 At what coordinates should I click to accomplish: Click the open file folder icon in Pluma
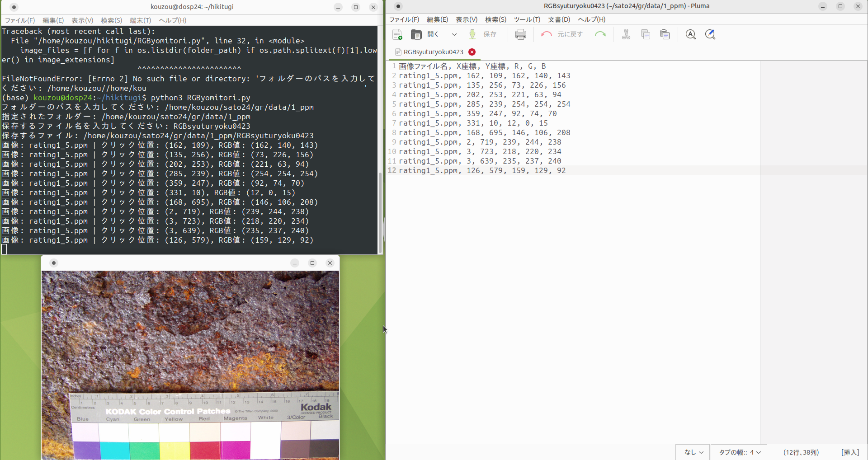click(x=416, y=34)
